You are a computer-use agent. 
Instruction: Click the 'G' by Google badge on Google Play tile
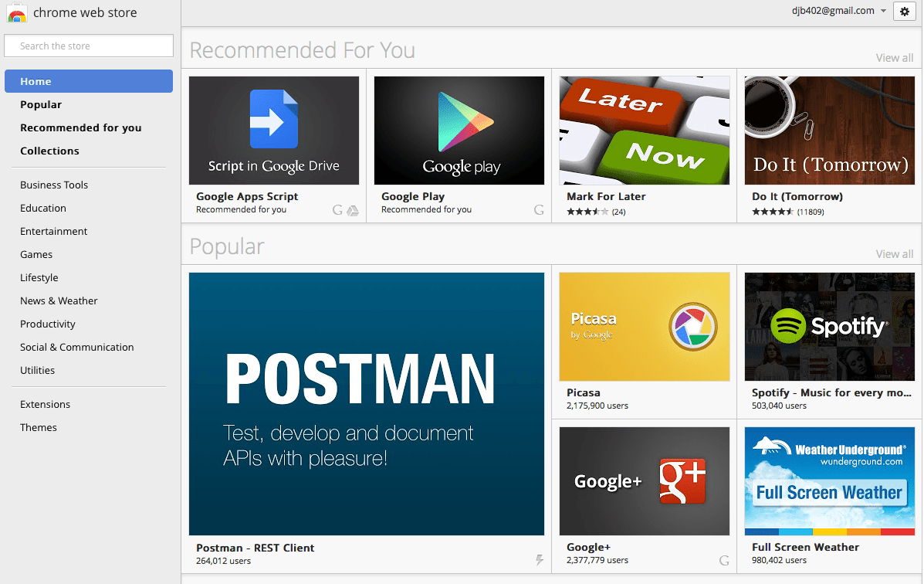click(539, 209)
